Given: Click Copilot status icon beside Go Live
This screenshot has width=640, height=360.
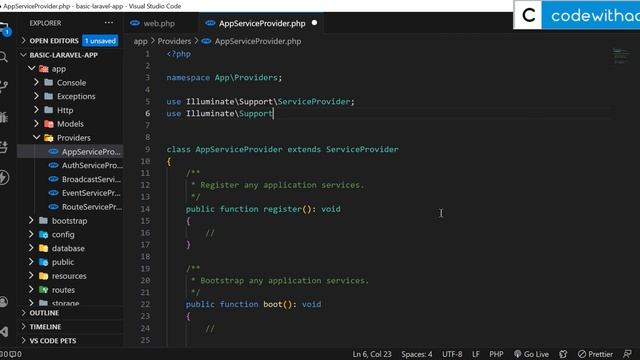Looking at the screenshot, I should pos(563,354).
